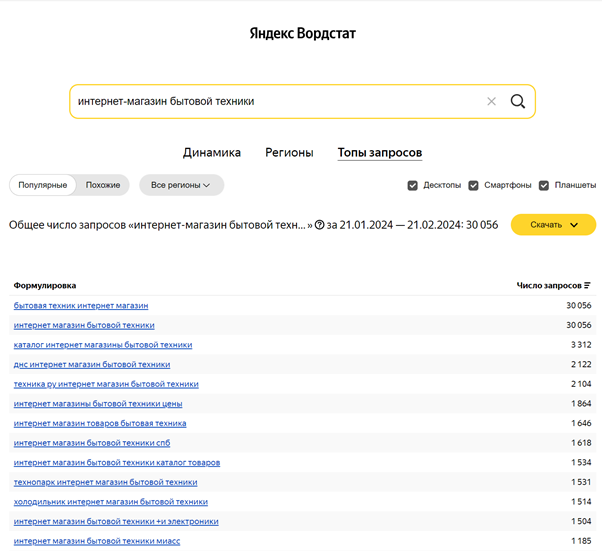Click the count value 1 531
The width and height of the screenshot is (602, 551).
(x=581, y=482)
